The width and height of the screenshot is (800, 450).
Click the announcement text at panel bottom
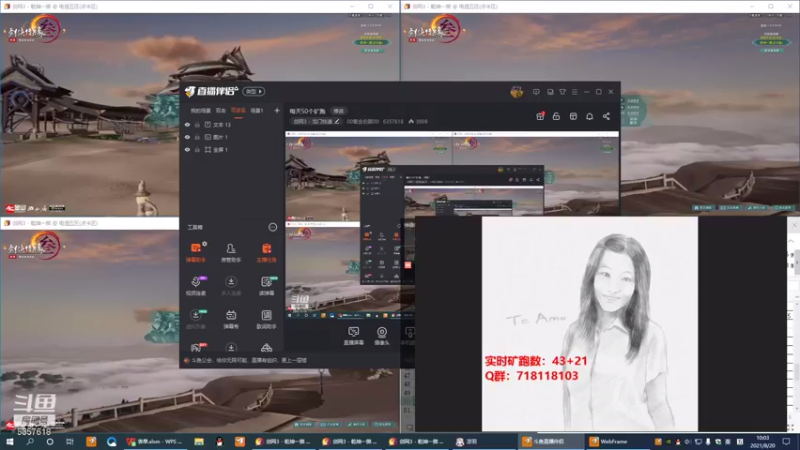[249, 360]
